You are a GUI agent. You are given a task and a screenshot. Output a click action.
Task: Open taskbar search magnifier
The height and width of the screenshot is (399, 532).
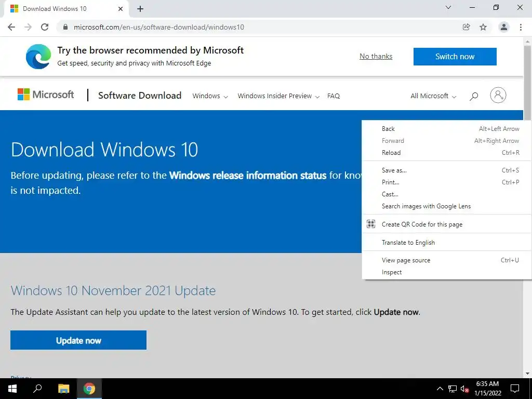tap(37, 389)
